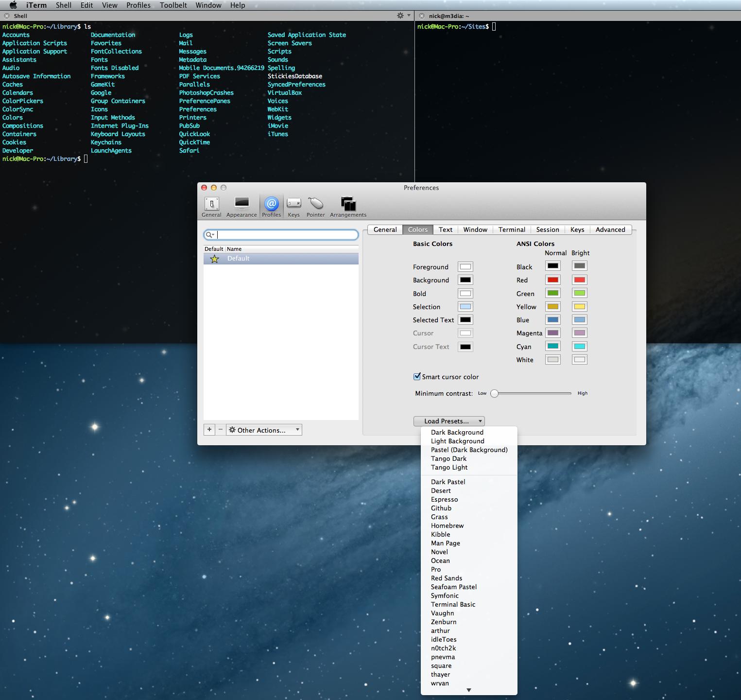Click in the profile search field
741x700 pixels.
[x=287, y=235]
